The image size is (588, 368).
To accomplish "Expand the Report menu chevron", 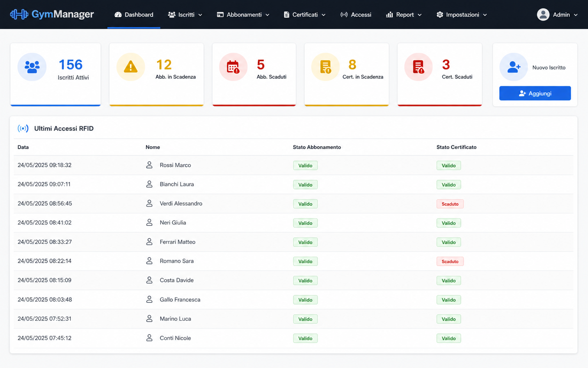I will [419, 15].
